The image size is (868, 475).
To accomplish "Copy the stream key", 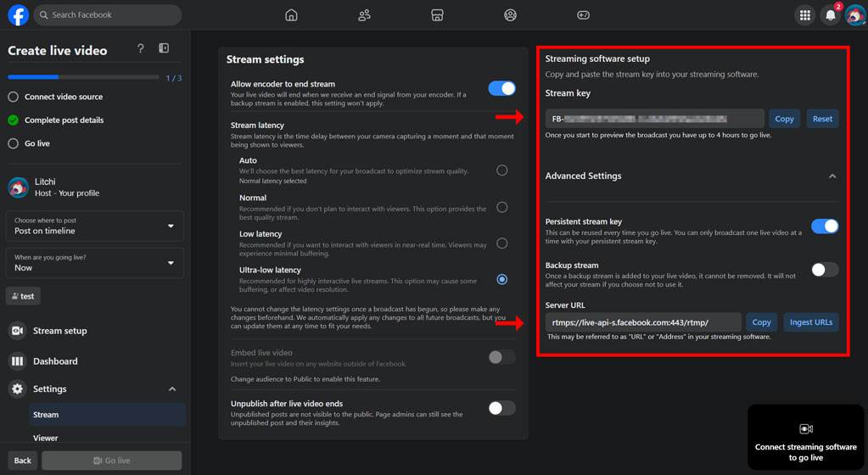I will pos(784,119).
